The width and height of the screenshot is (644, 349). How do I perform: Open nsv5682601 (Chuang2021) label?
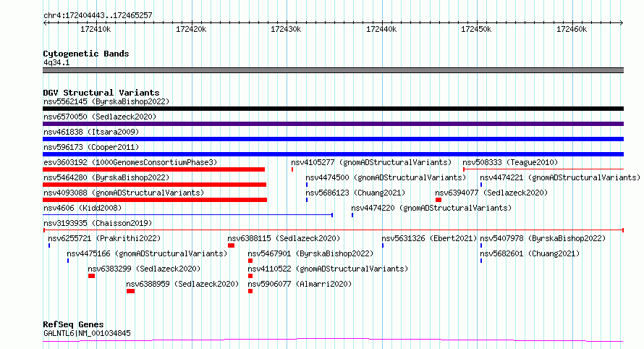click(x=530, y=253)
